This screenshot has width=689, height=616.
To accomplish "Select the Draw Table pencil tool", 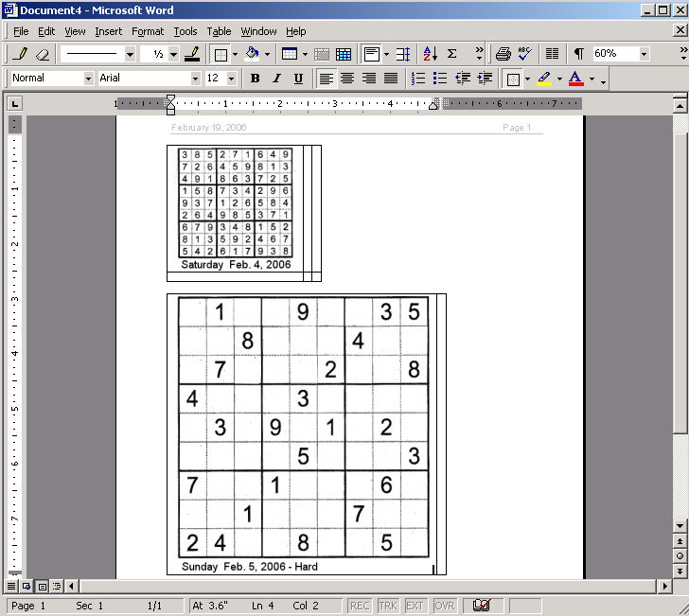I will [22, 54].
